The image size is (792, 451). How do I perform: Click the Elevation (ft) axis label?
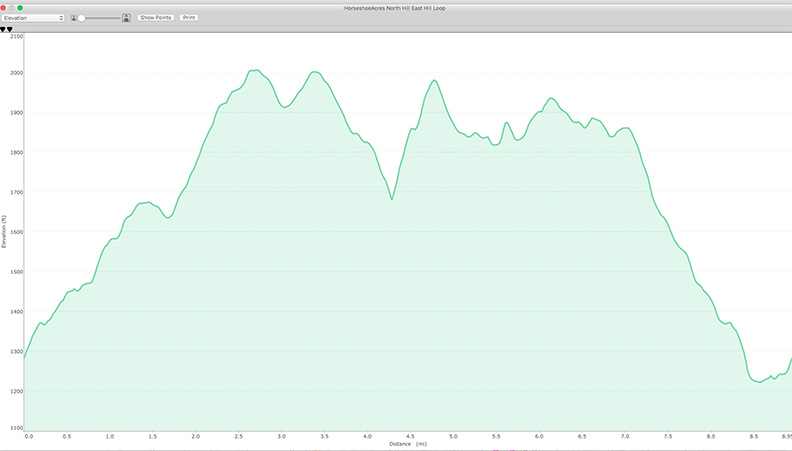click(x=4, y=232)
